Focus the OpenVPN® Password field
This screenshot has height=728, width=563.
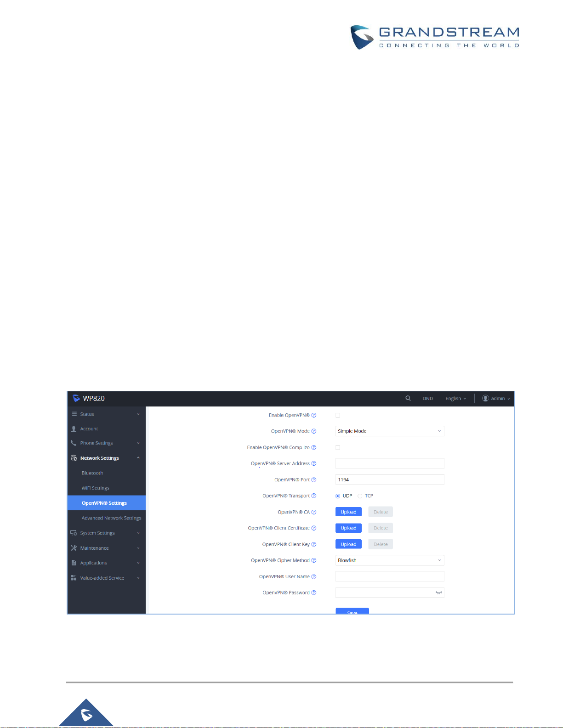click(390, 593)
